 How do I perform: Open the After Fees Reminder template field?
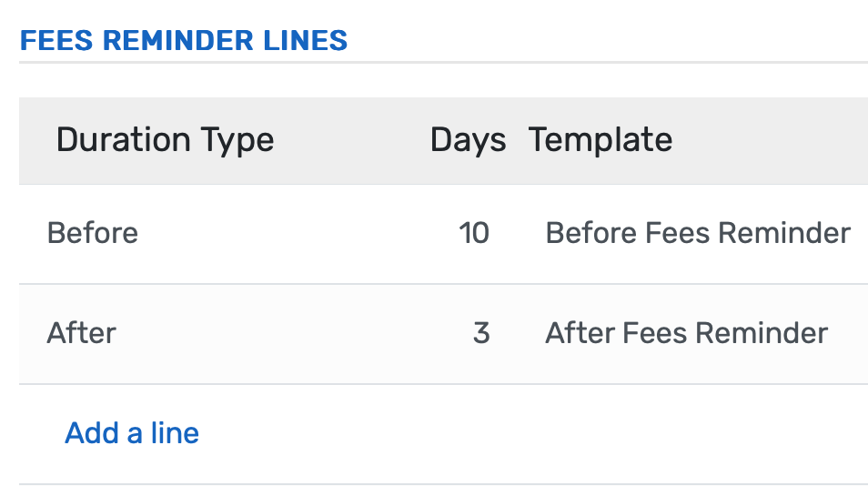(686, 333)
